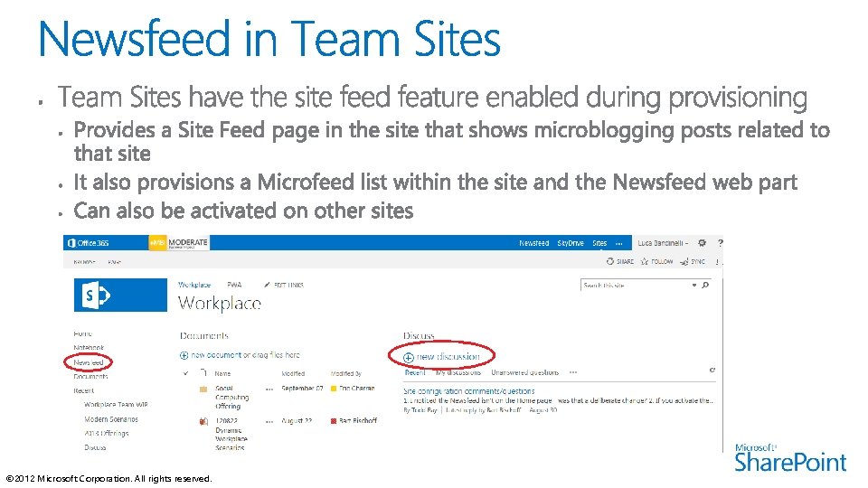Screen dimensions: 868x488
Task: Click Newsfeed in the left navigation
Action: pyautogui.click(x=89, y=362)
